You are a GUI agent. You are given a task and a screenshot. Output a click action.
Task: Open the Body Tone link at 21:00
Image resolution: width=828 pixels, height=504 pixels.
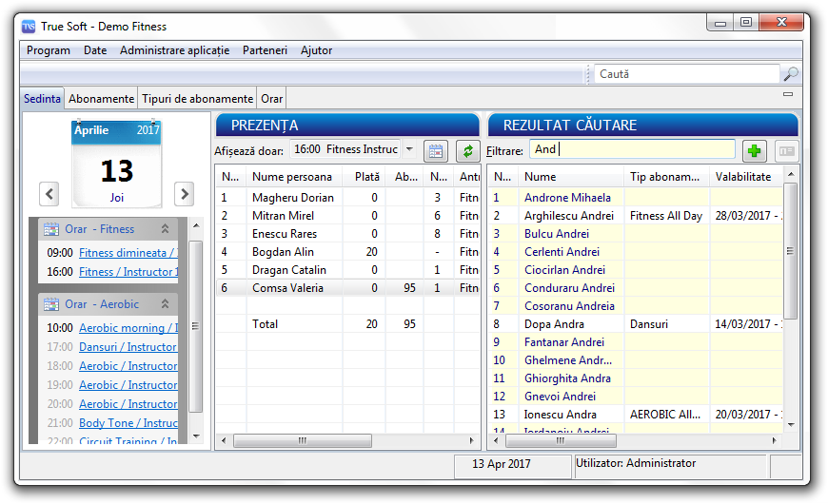pos(128,423)
